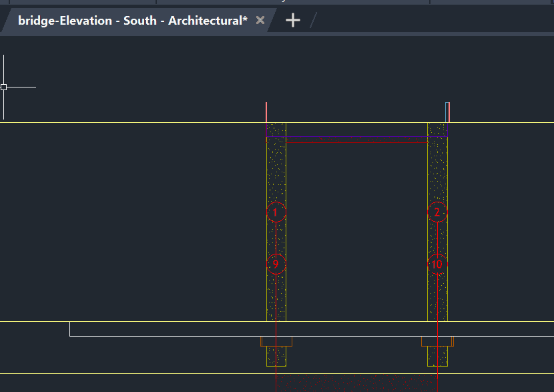
Task: Select the left pile stub below slab
Action: click(x=276, y=357)
